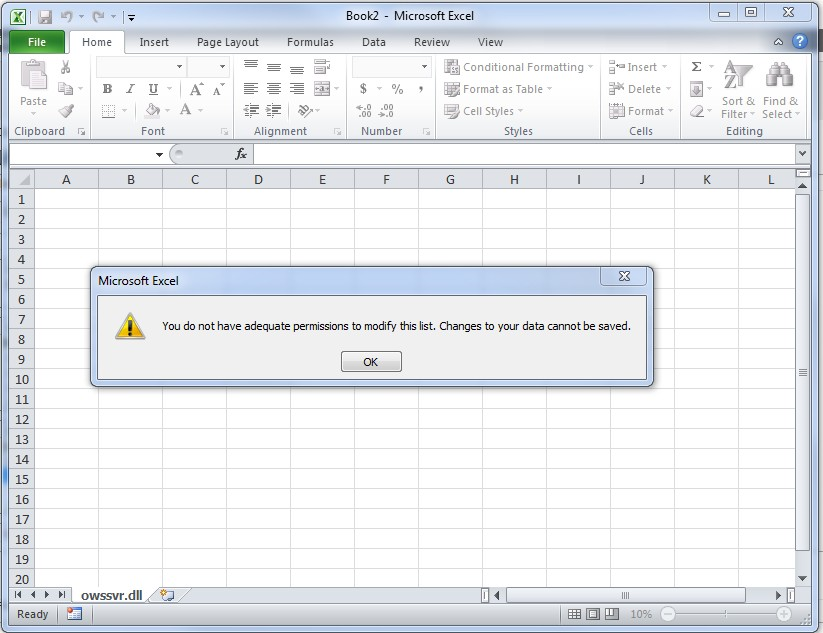Viewport: 823px width, 633px height.
Task: Switch to Page Layout view in status bar
Action: click(593, 614)
